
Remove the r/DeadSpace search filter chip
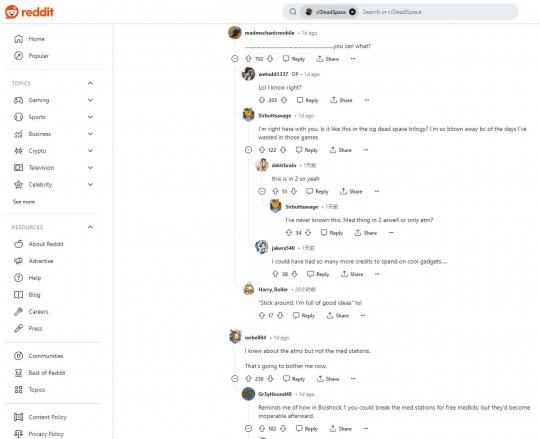pos(352,12)
